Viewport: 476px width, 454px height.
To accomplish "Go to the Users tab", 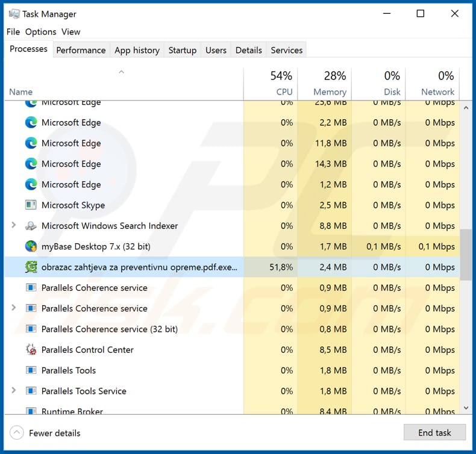I will tap(216, 50).
